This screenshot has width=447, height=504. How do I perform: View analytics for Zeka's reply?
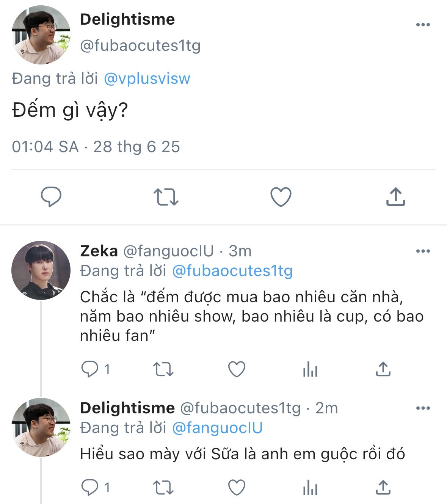(x=310, y=369)
